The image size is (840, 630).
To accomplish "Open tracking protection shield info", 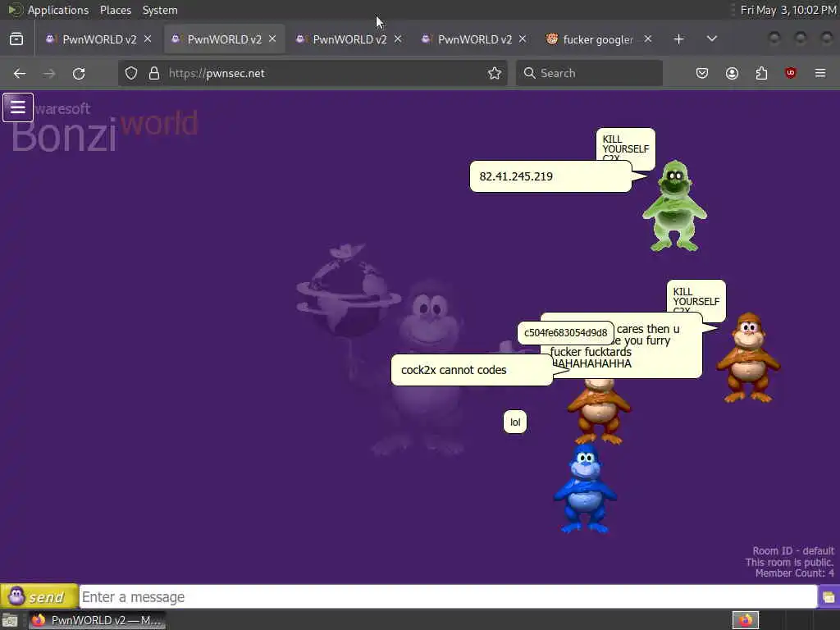I will click(131, 73).
